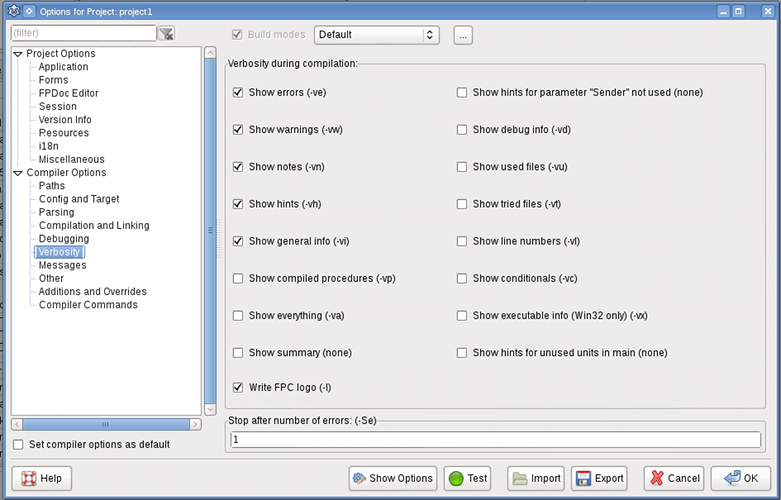Viewport: 781px width, 500px height.
Task: Collapse the Project Options tree node
Action: [17, 54]
